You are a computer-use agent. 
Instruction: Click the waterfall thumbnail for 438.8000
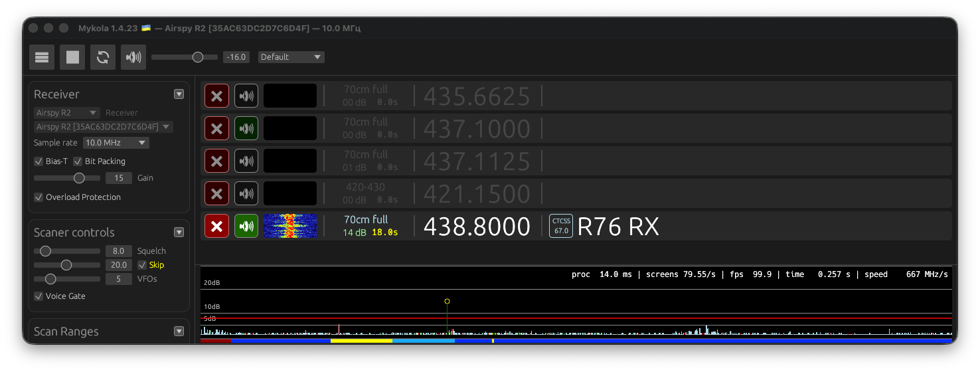(290, 226)
